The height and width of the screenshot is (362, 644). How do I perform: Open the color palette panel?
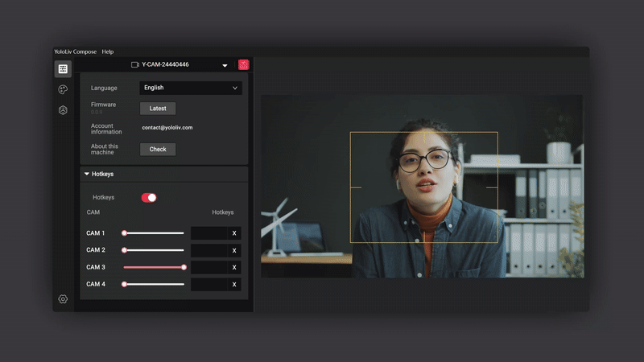pos(63,89)
